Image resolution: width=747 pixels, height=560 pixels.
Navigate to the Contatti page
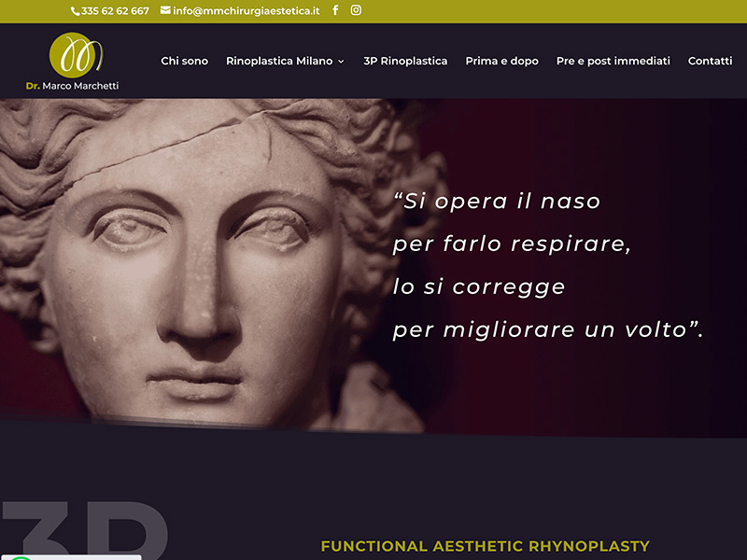coord(710,61)
